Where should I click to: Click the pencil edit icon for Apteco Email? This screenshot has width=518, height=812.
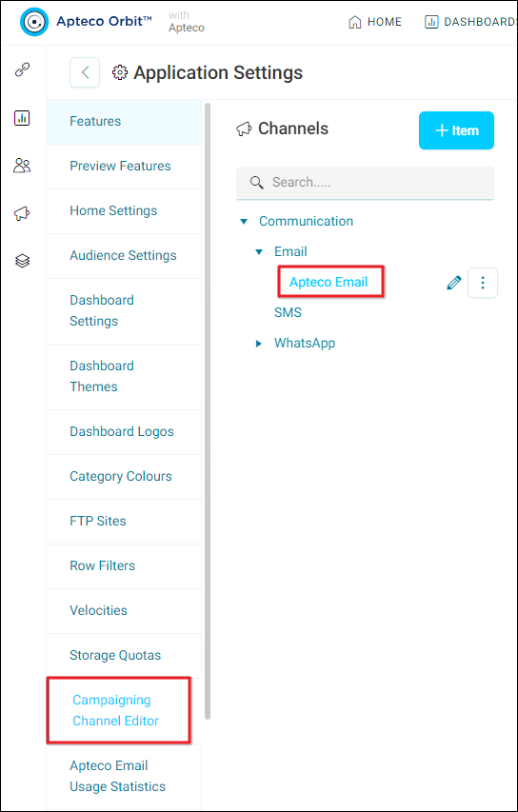click(x=454, y=283)
